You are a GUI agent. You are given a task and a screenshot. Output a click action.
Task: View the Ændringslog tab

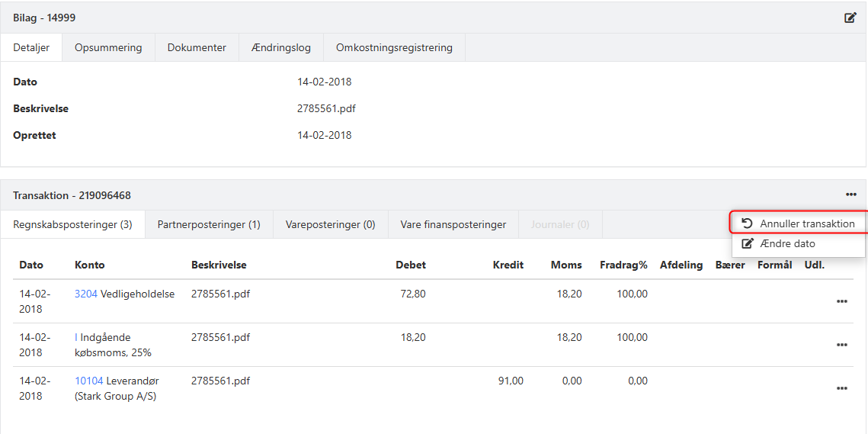pyautogui.click(x=280, y=47)
